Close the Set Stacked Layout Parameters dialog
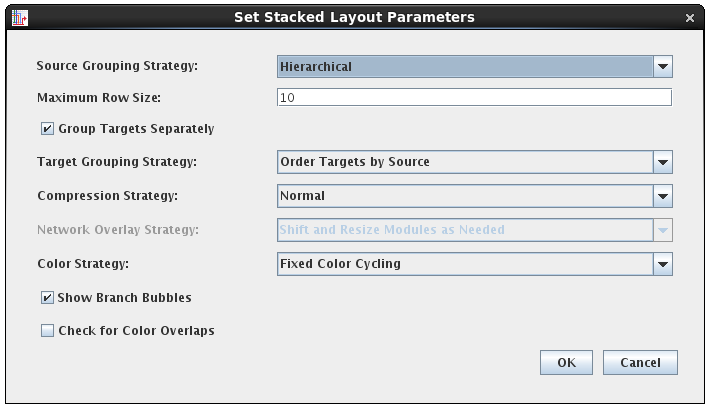 [x=690, y=18]
